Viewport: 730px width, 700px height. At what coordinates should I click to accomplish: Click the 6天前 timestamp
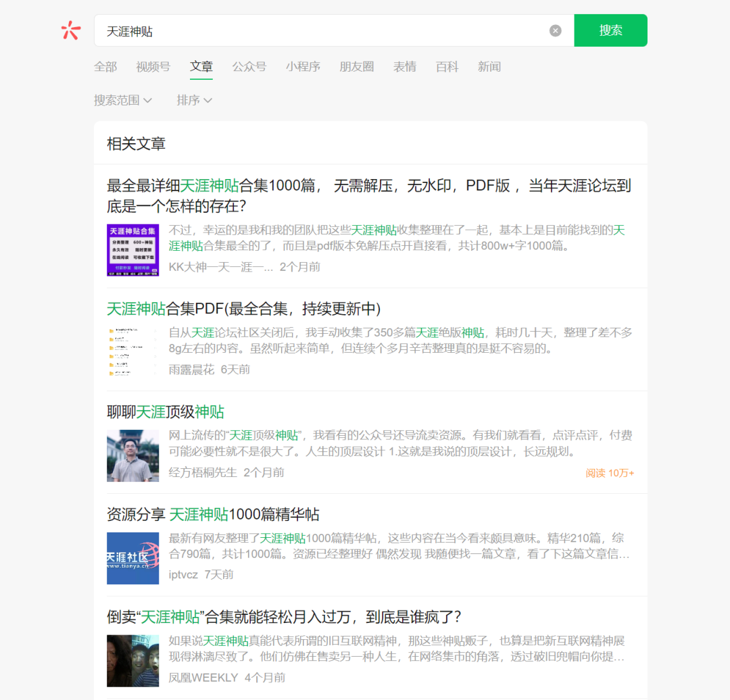pos(235,370)
